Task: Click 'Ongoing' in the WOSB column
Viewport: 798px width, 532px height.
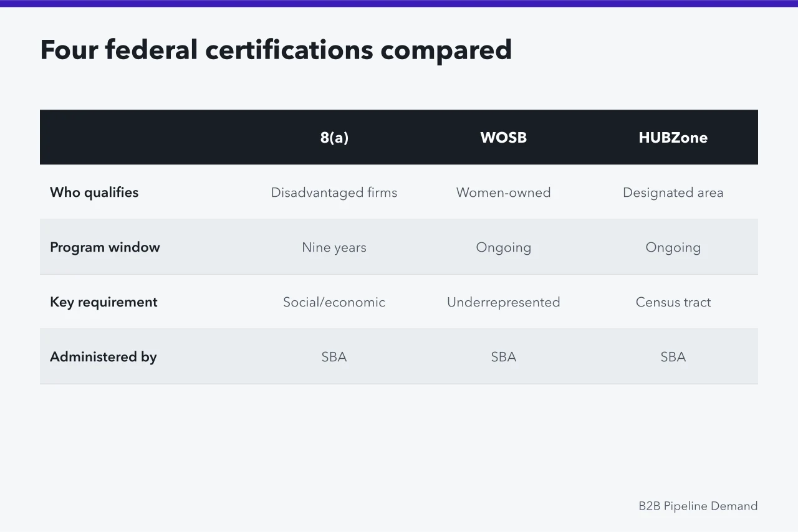Action: click(504, 247)
